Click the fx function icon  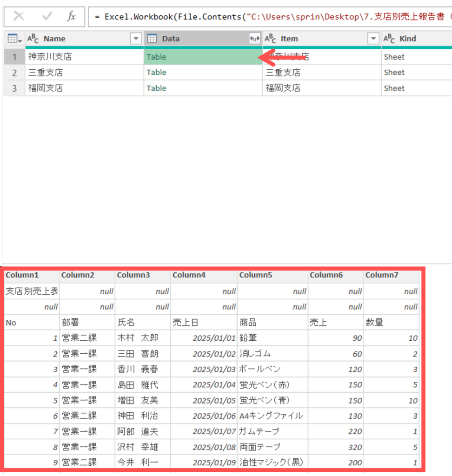point(71,17)
